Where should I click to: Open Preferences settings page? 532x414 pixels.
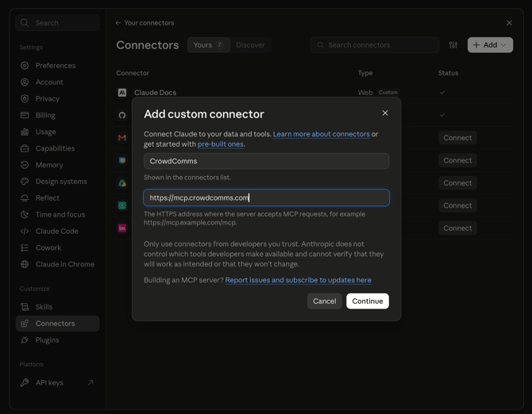[x=57, y=65]
